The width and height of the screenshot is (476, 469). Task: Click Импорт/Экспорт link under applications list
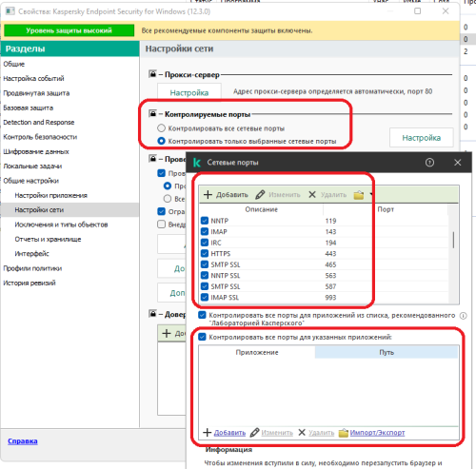tap(377, 433)
